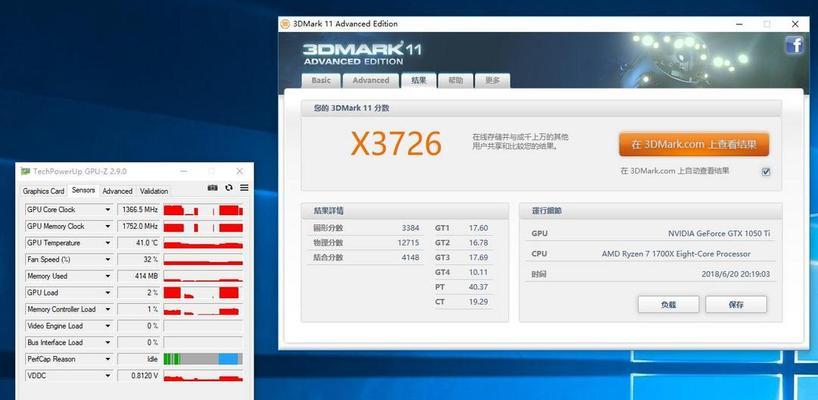Toggle auto-view results on 3DMark.com checkbox
818x400 pixels.
click(766, 172)
